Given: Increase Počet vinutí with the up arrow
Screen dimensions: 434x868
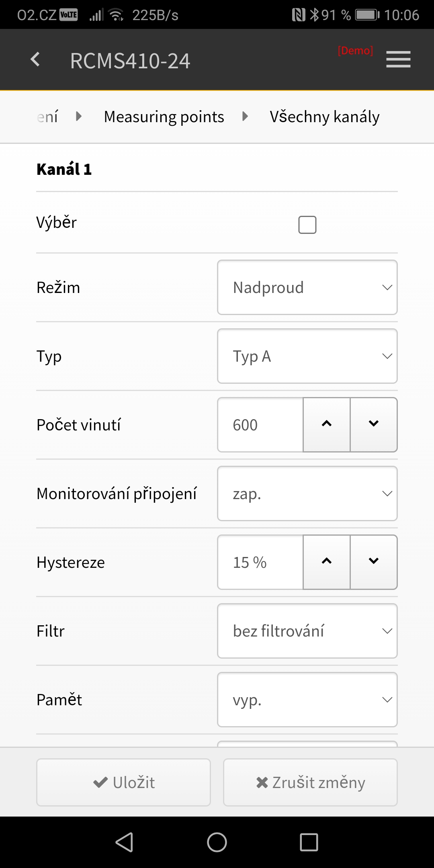Looking at the screenshot, I should [326, 424].
